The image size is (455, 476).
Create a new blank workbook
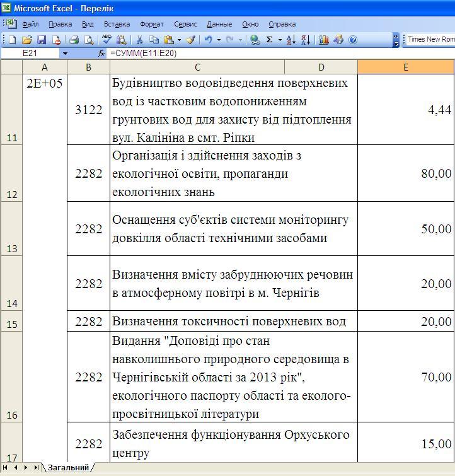coord(12,40)
